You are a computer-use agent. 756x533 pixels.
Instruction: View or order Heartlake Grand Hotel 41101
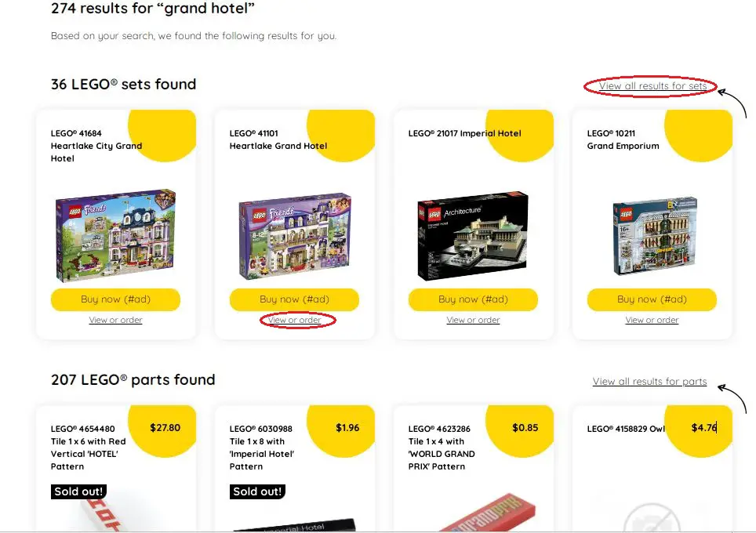pos(295,320)
